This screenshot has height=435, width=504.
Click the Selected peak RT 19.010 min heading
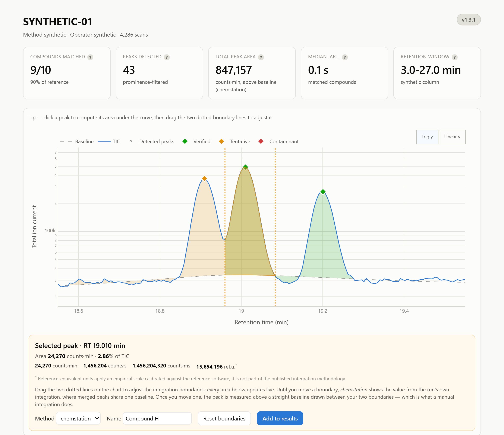[x=80, y=346]
